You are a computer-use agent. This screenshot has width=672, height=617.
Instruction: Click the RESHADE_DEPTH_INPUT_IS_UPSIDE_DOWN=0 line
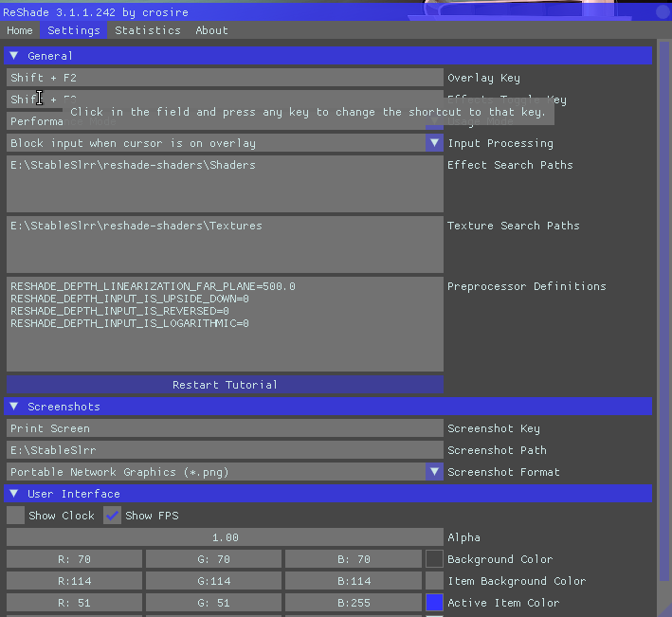[130, 299]
